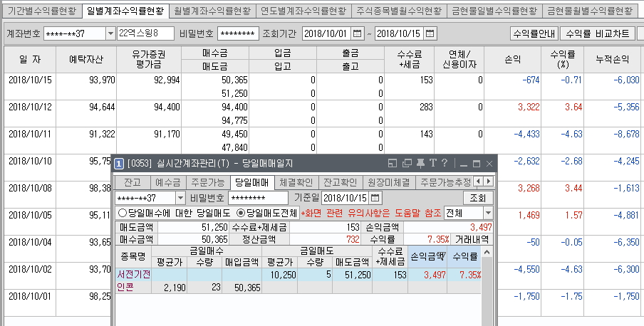Click the duplicate window icon in popup title bar

(x=407, y=164)
